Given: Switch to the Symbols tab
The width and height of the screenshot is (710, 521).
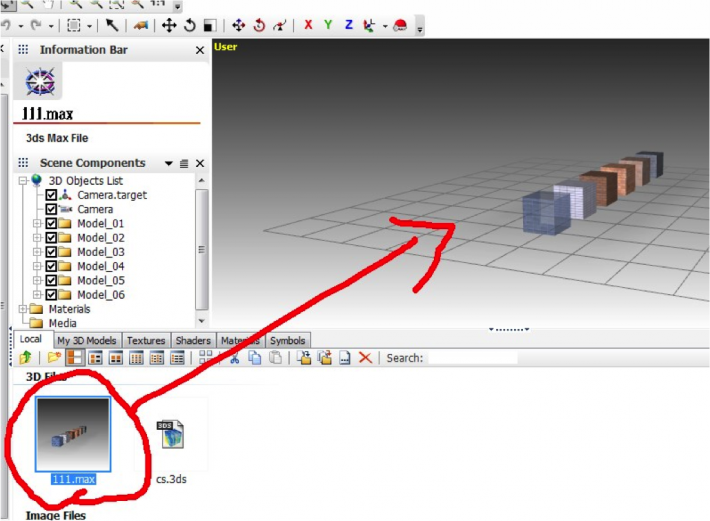Looking at the screenshot, I should pyautogui.click(x=288, y=340).
